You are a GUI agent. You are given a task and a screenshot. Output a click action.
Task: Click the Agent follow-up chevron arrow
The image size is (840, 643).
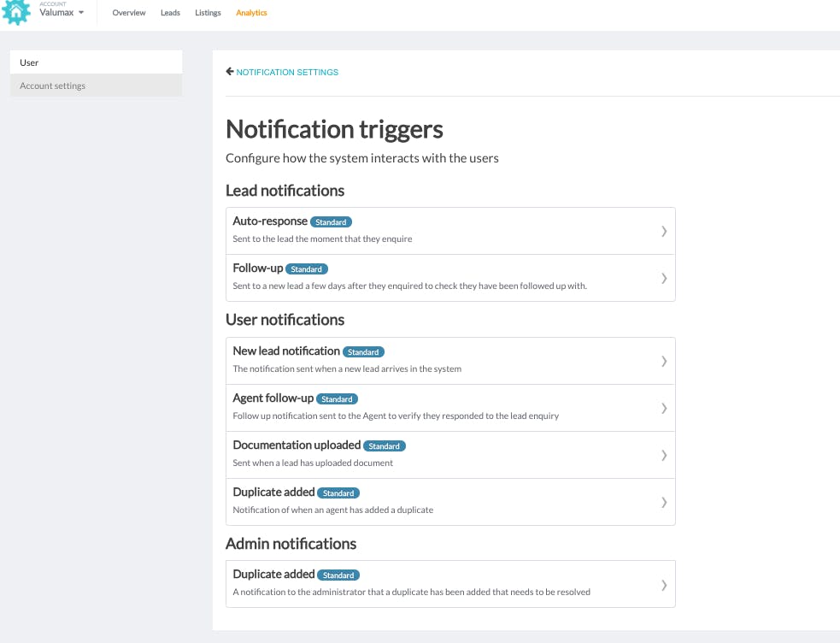pos(664,409)
